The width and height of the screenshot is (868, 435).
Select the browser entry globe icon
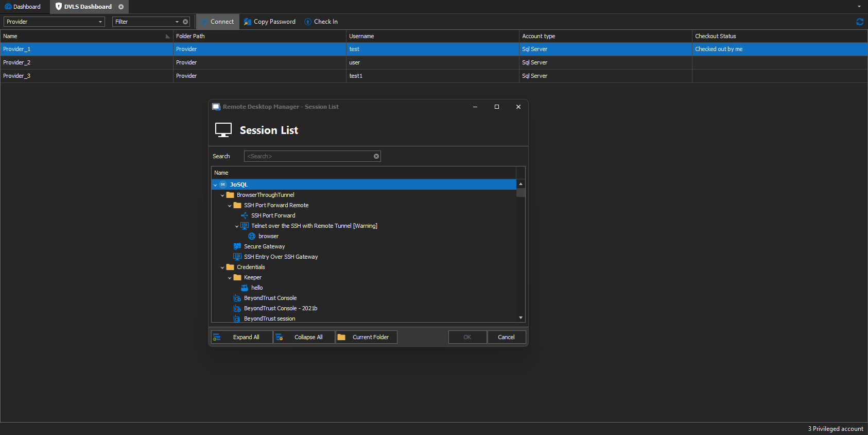[252, 236]
